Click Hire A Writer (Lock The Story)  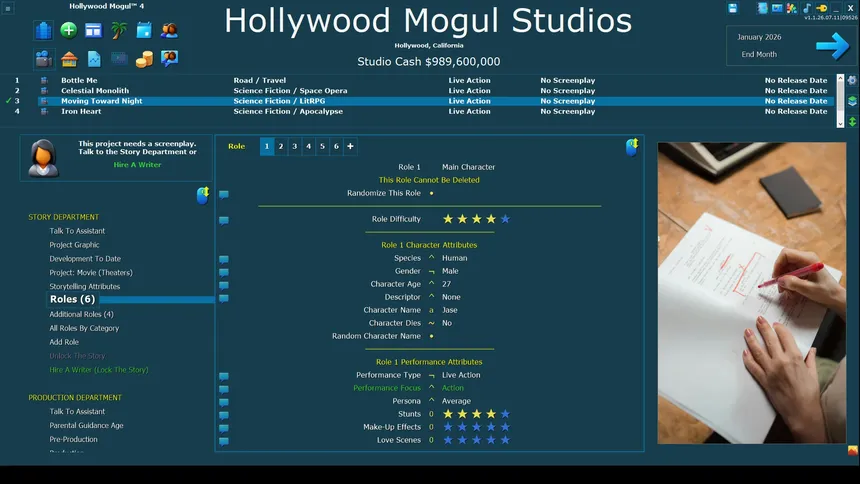coord(99,370)
